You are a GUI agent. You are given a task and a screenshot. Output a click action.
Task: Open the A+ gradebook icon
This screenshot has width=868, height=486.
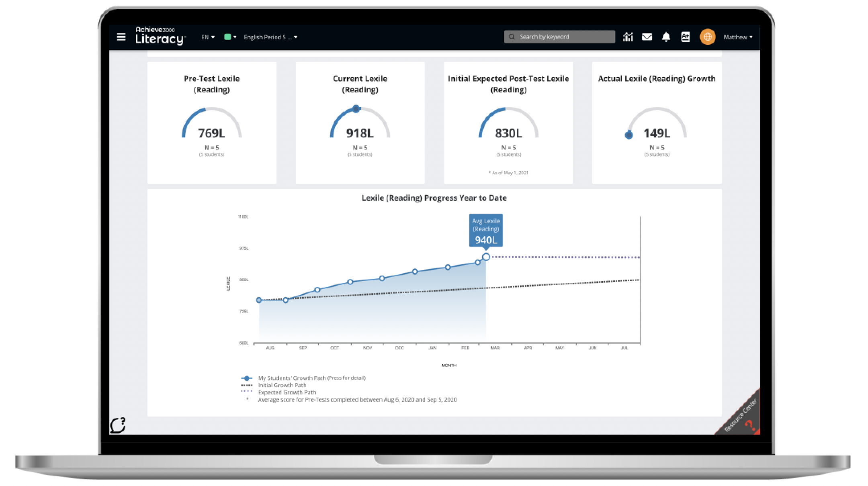685,37
